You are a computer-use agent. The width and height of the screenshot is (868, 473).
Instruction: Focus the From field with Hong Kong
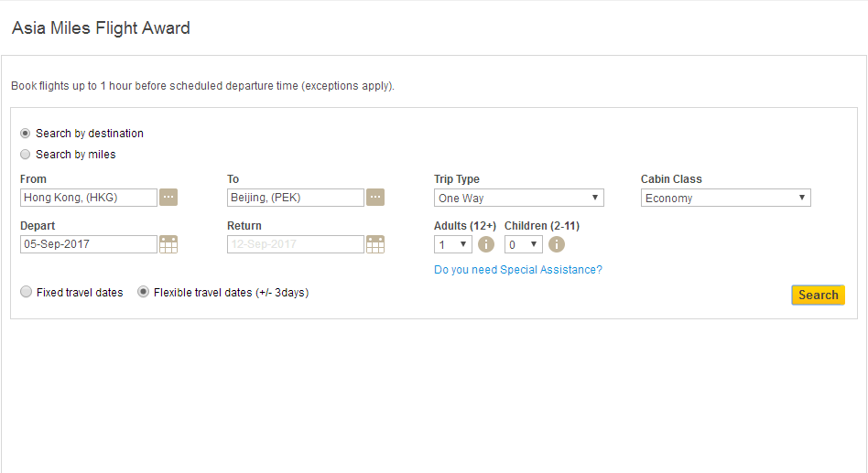click(x=89, y=198)
